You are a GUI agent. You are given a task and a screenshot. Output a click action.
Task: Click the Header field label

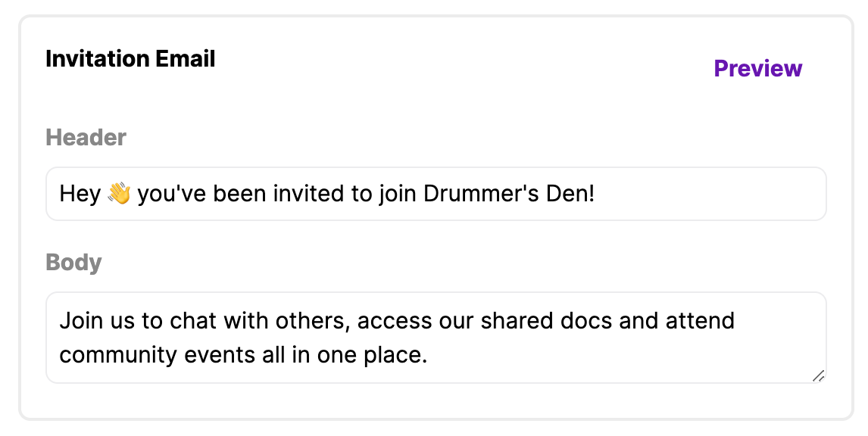86,138
